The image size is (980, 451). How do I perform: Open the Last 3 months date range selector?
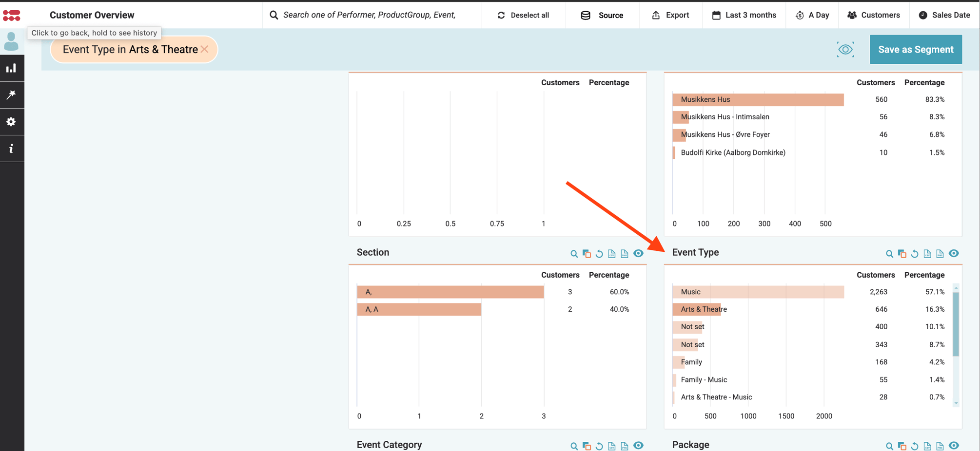(744, 15)
